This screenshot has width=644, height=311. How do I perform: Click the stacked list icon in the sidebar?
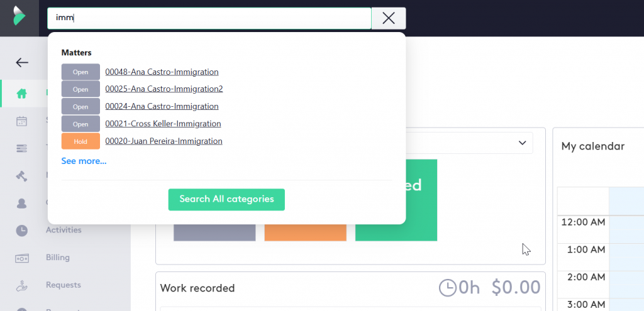[22, 148]
